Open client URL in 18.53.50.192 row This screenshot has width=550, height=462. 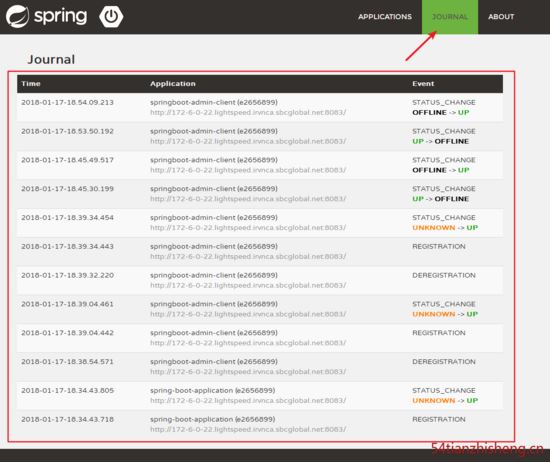click(248, 141)
